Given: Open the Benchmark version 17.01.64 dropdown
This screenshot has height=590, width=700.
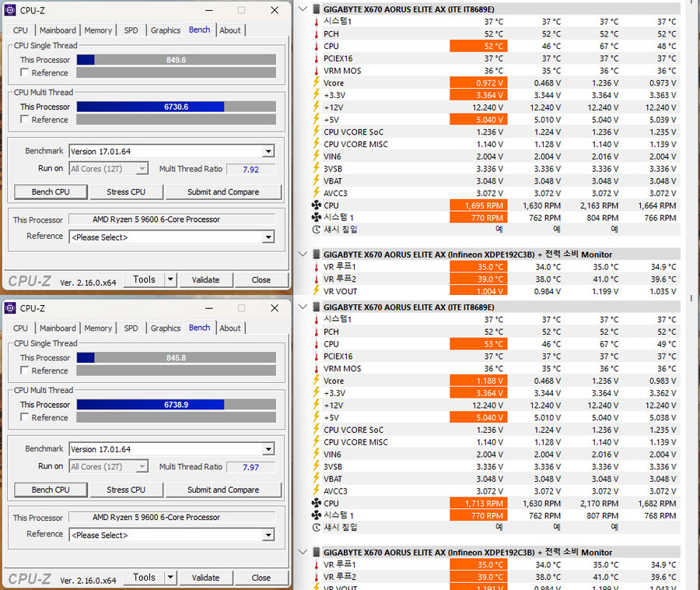Looking at the screenshot, I should click(x=268, y=151).
